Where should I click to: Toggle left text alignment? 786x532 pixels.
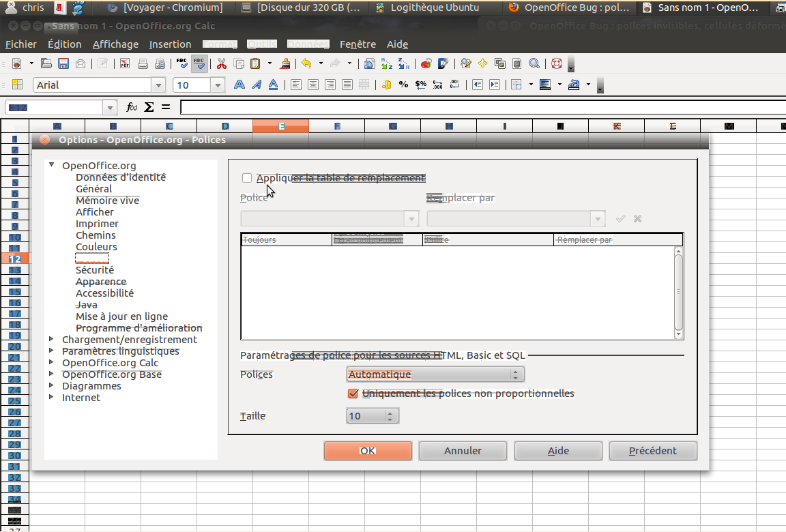[295, 85]
